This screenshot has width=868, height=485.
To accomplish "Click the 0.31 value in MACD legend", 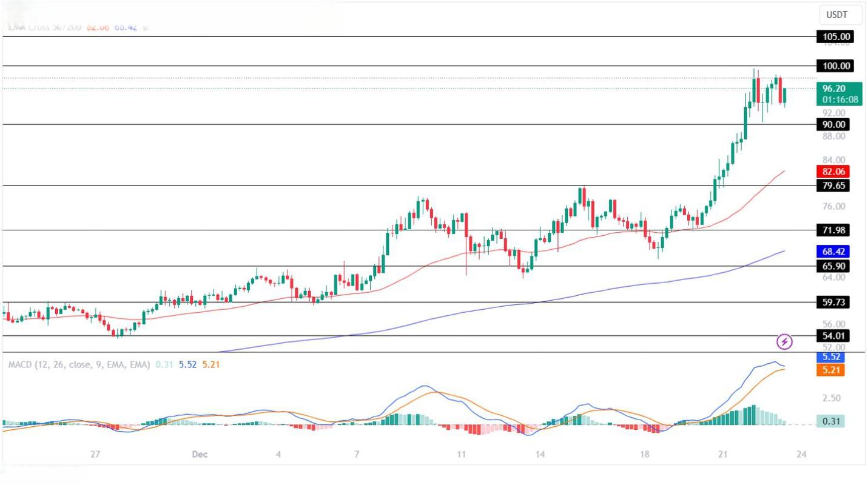I will pos(164,365).
